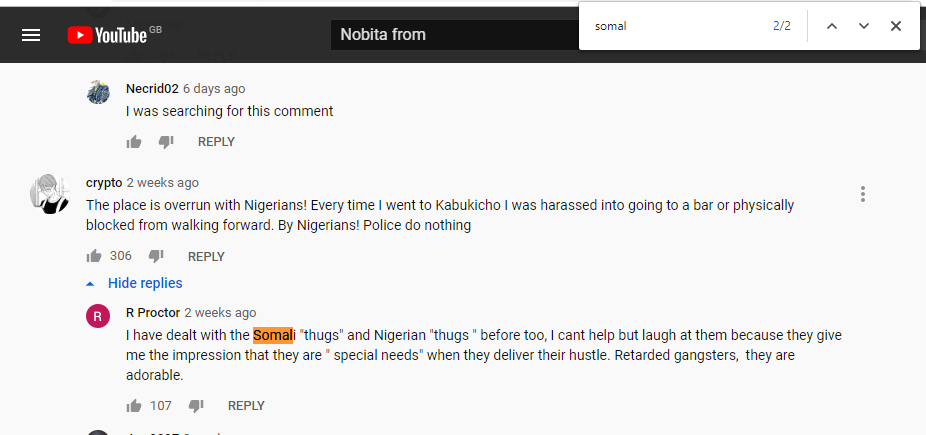Reply to crypto's comment
This screenshot has height=435, width=926.
tap(206, 256)
